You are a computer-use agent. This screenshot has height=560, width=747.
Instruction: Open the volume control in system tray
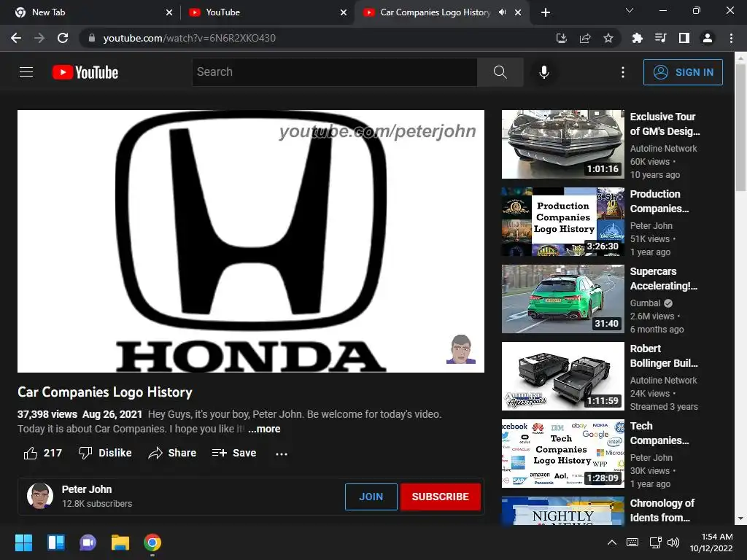pos(673,542)
